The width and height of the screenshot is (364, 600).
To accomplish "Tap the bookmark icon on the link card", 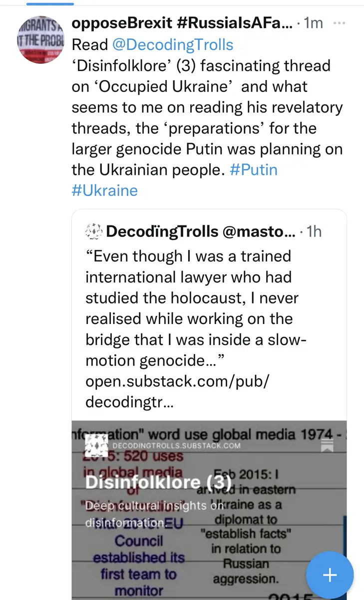I will [x=327, y=445].
